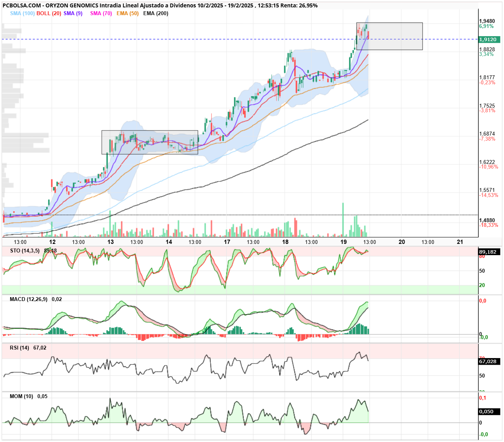Select the SMA (70) legend label
The image size is (504, 442).
[101, 13]
